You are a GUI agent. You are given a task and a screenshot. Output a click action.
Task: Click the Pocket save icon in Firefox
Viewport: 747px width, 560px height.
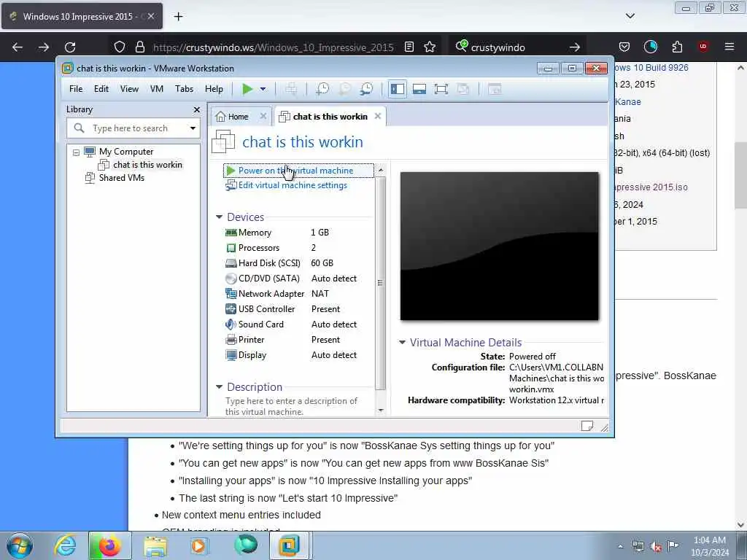624,47
